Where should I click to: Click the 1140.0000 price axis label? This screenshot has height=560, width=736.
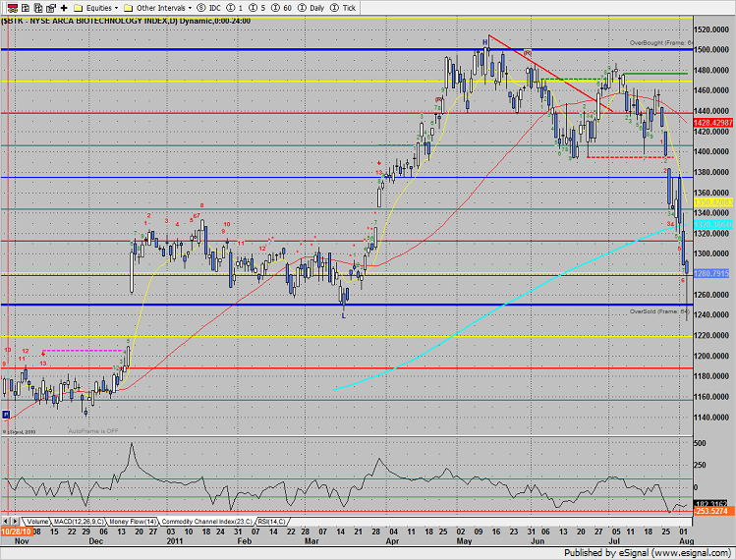click(x=711, y=418)
